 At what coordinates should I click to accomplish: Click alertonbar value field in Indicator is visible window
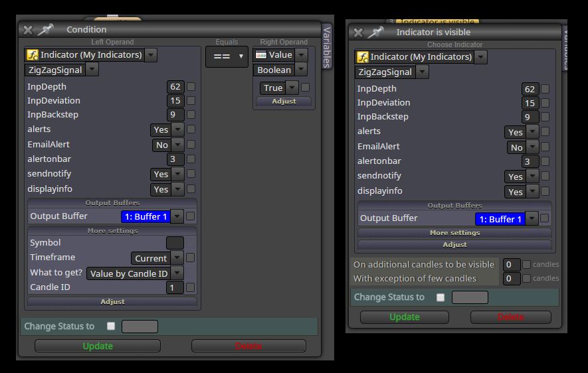click(x=530, y=161)
